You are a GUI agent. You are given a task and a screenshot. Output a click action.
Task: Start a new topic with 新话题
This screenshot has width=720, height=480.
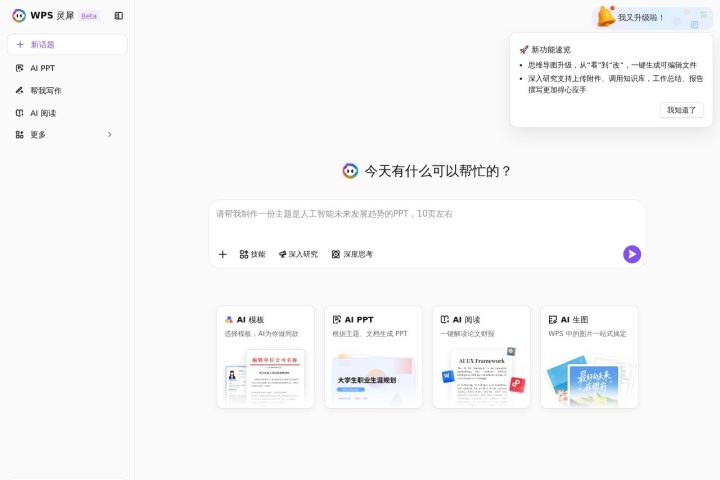point(67,45)
